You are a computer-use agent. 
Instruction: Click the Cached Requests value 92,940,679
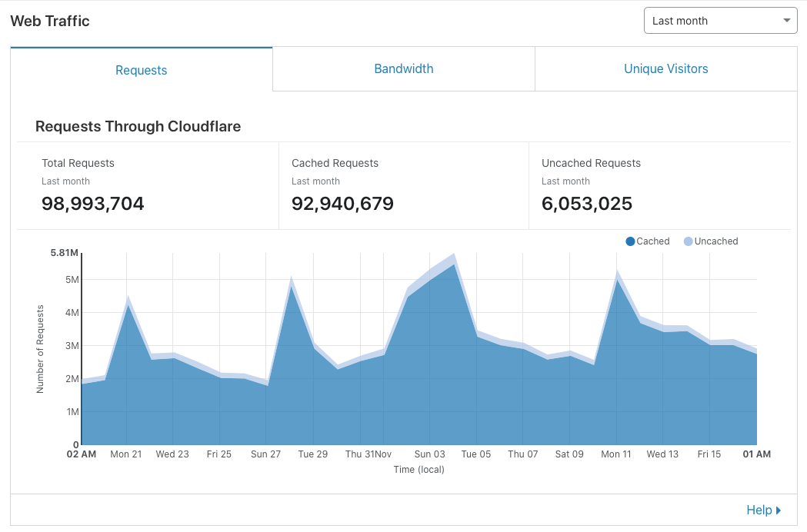343,204
